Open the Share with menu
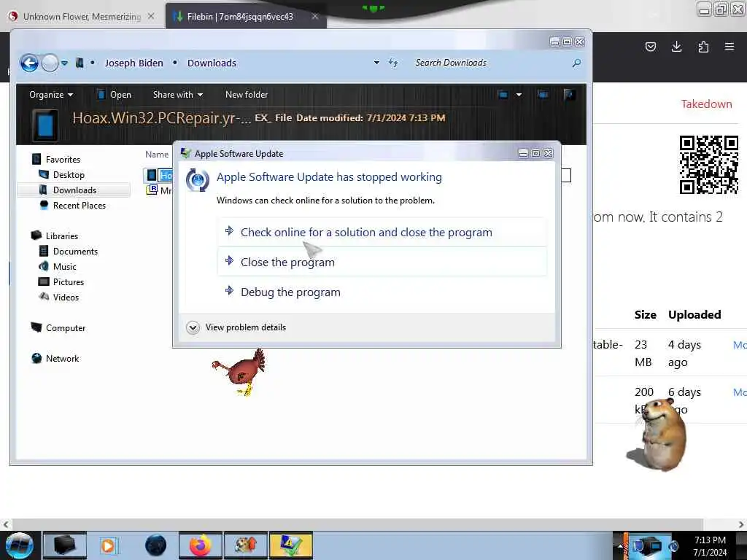 [x=178, y=94]
